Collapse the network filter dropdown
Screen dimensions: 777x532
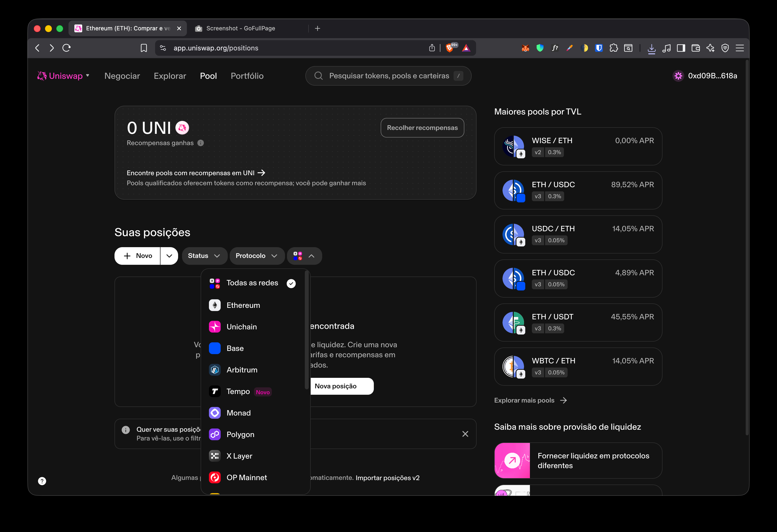(304, 256)
